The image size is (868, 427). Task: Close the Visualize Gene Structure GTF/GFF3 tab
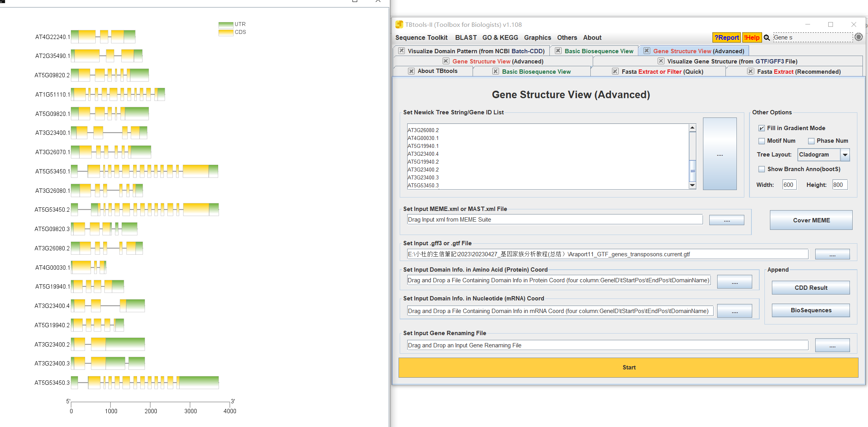[x=661, y=61]
